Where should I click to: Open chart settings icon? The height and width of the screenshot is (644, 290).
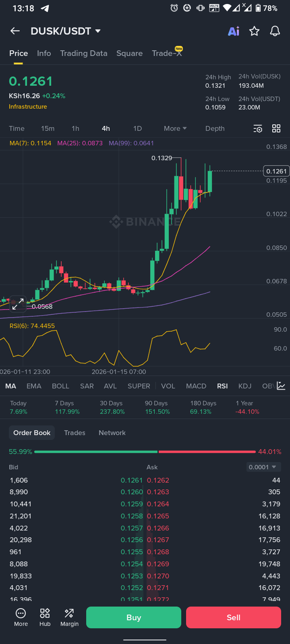258,128
